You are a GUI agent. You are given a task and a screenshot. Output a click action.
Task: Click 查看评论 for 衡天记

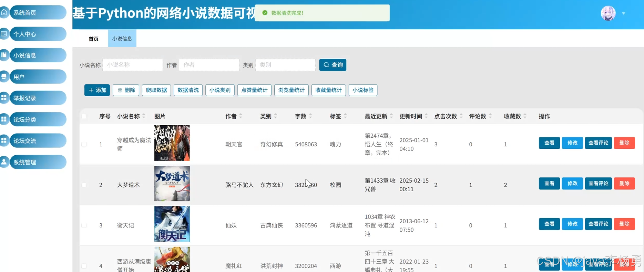[599, 224]
